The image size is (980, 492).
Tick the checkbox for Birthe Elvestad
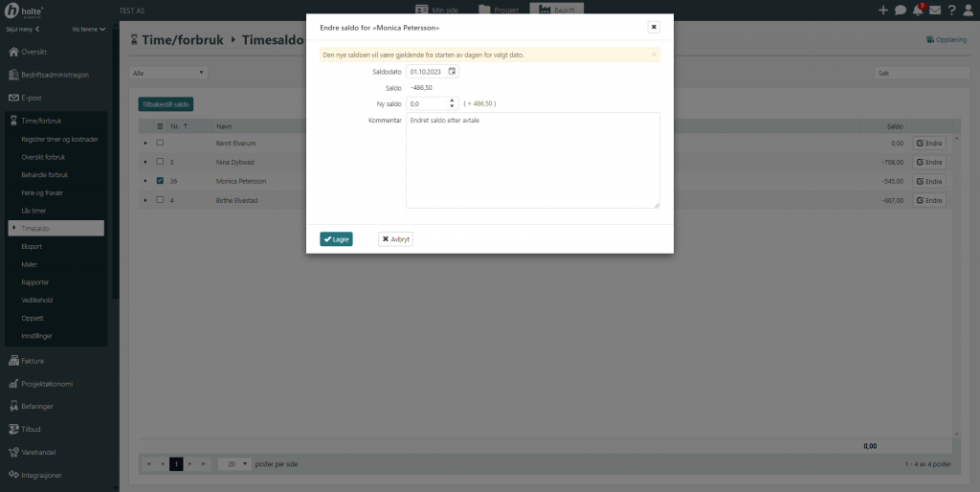click(x=160, y=200)
